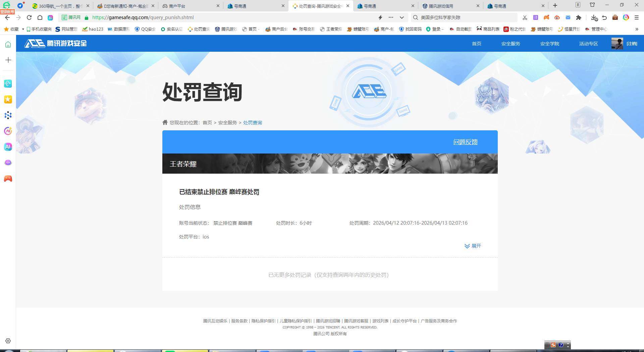The height and width of the screenshot is (352, 644).
Task: Open the home page icon in left sidebar
Action: pos(8,44)
